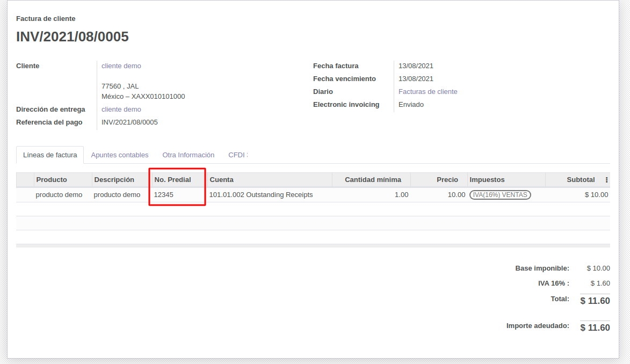The height and width of the screenshot is (364, 630).
Task: Select the IVA(16%) VENTAS tax tag
Action: (x=500, y=195)
